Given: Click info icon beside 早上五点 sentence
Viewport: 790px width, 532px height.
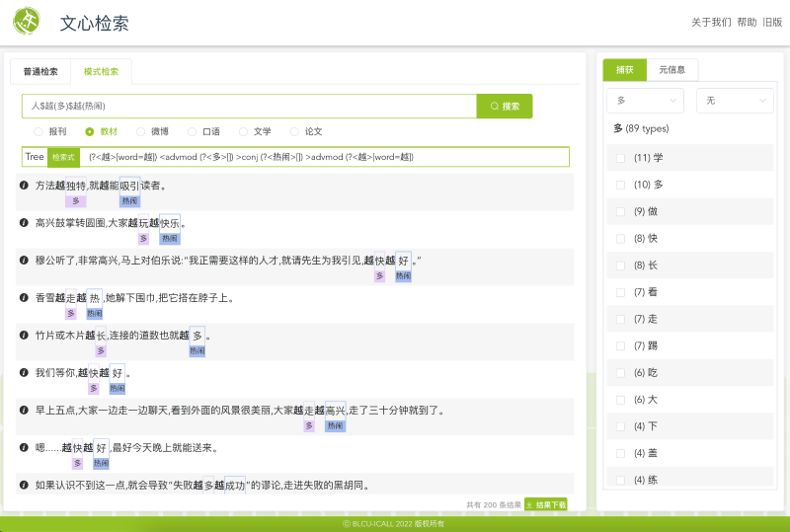Looking at the screenshot, I should (24, 411).
